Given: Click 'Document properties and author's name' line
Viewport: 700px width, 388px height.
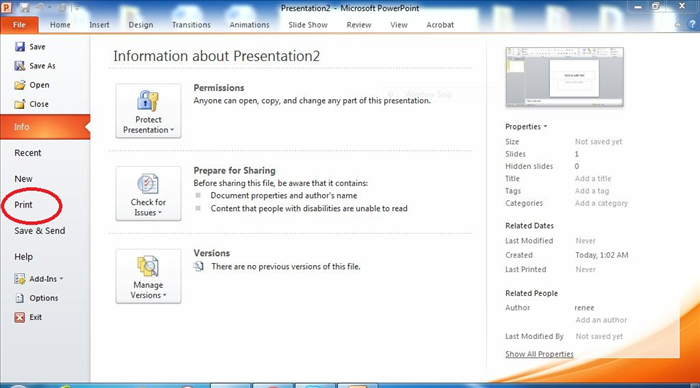Looking at the screenshot, I should point(283,196).
